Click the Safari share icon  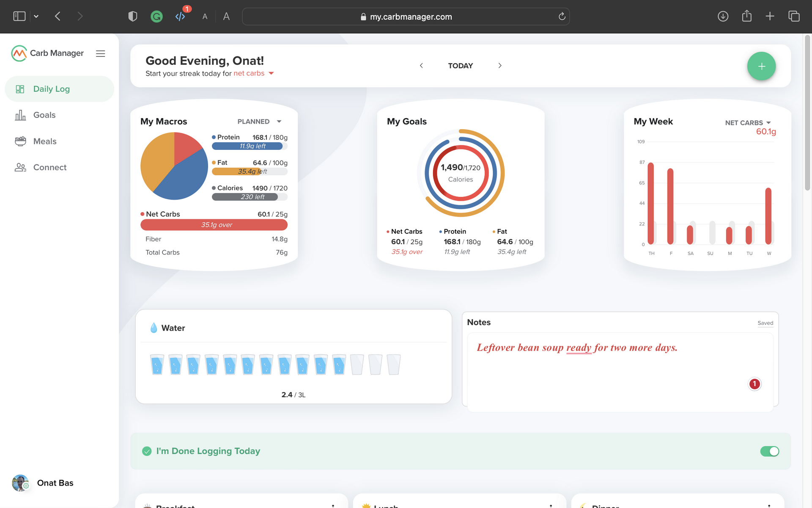tap(747, 16)
